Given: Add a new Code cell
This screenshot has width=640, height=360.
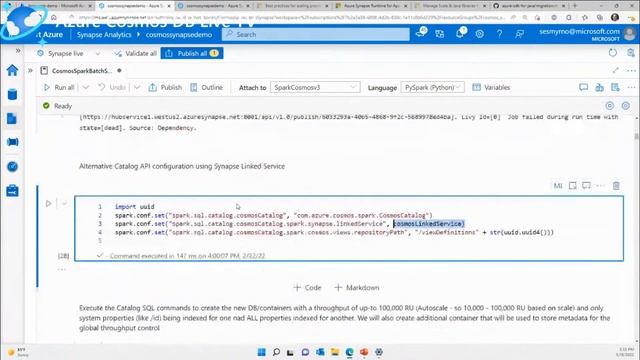Looking at the screenshot, I should pyautogui.click(x=307, y=287).
